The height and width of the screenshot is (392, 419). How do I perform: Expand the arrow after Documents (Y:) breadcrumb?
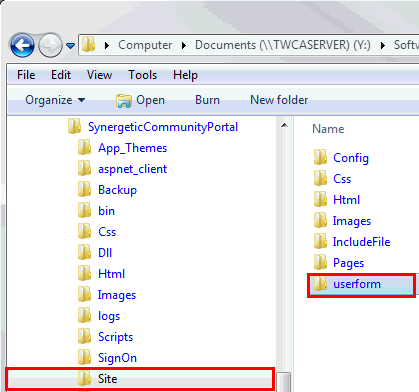(x=383, y=45)
